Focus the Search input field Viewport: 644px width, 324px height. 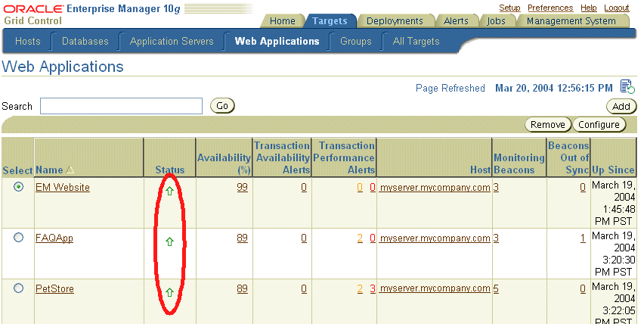click(x=121, y=106)
